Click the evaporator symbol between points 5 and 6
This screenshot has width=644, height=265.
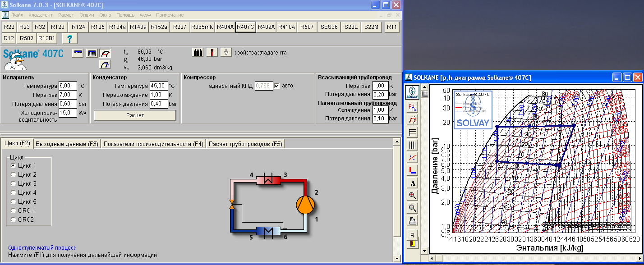pos(269,230)
